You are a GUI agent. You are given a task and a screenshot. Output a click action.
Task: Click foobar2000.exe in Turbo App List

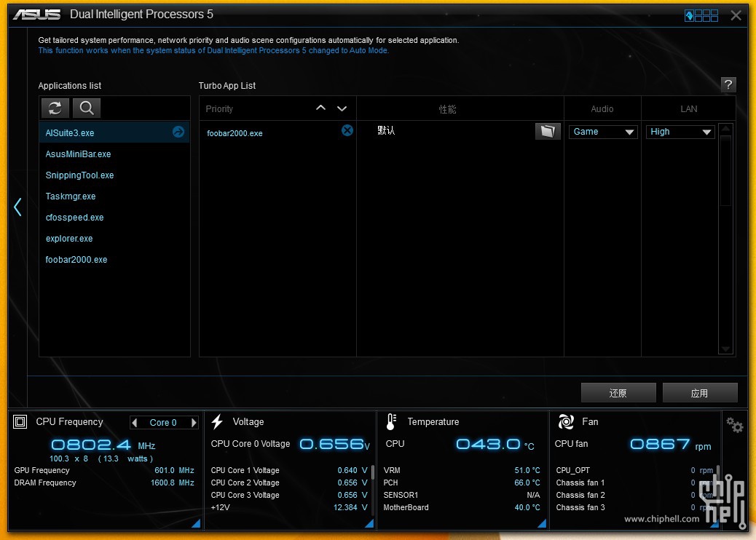coord(235,133)
